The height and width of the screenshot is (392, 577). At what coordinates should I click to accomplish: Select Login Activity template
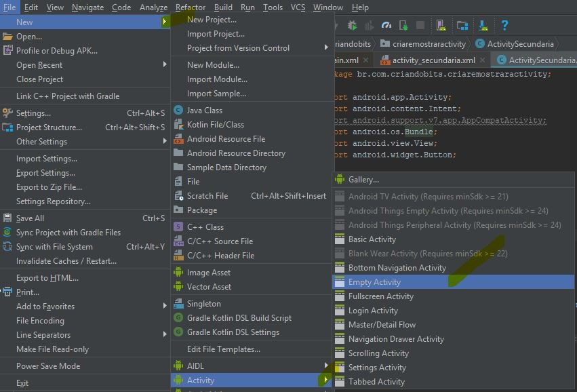pyautogui.click(x=454, y=311)
